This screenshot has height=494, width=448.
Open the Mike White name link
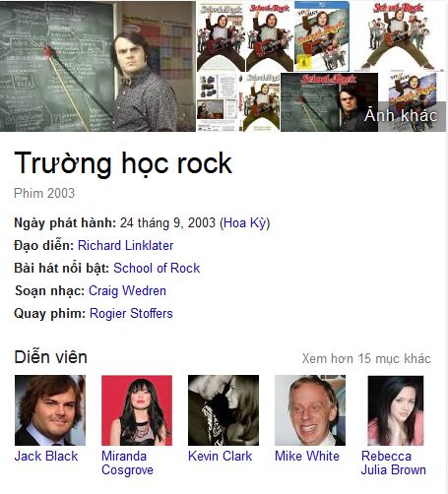pos(307,457)
